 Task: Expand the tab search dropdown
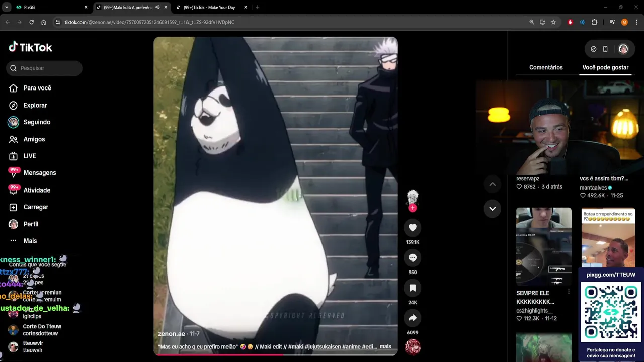pyautogui.click(x=7, y=7)
